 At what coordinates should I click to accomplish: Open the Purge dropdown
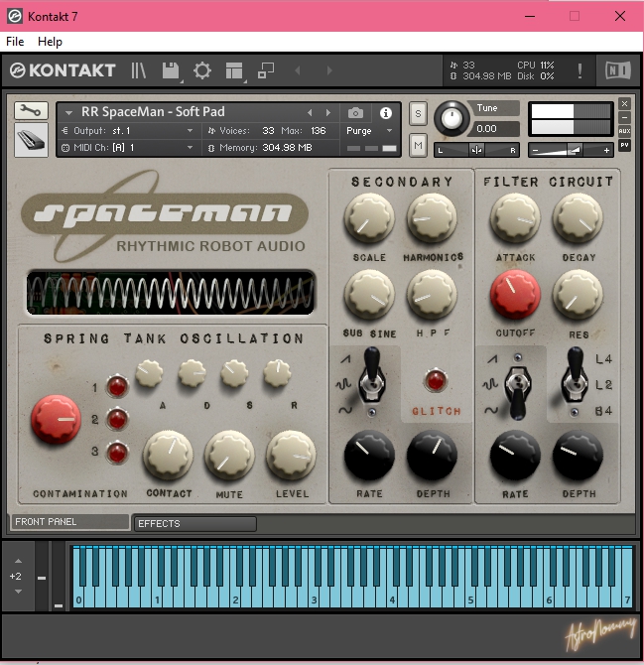[369, 131]
